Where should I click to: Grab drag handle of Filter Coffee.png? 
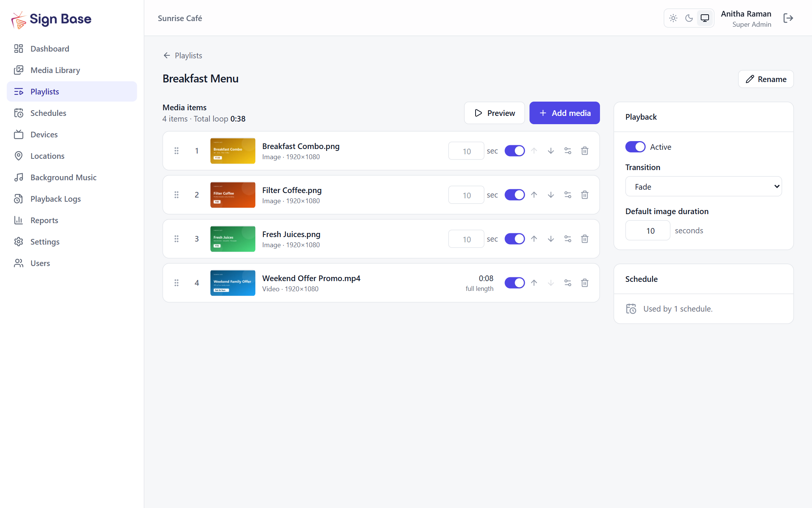click(176, 195)
